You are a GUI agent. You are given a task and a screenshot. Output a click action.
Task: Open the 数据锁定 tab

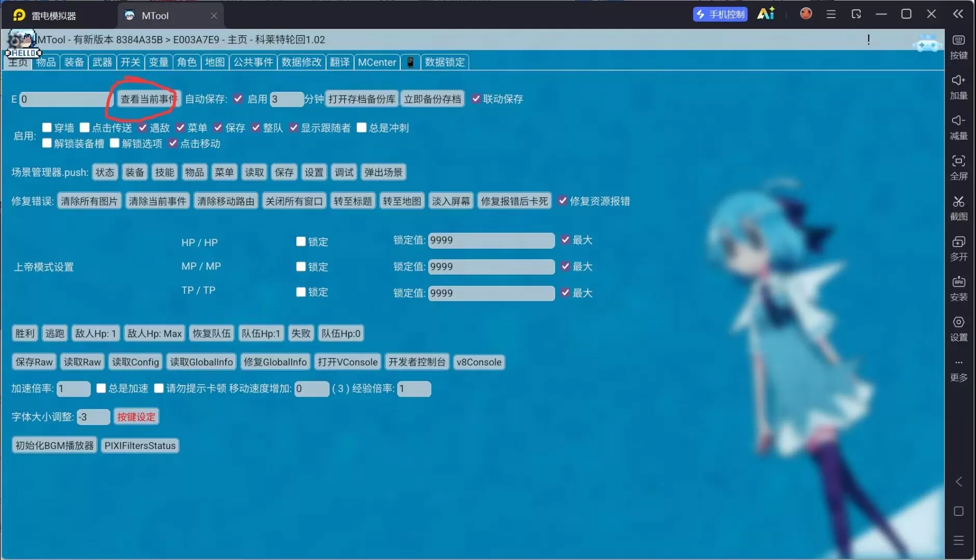445,62
